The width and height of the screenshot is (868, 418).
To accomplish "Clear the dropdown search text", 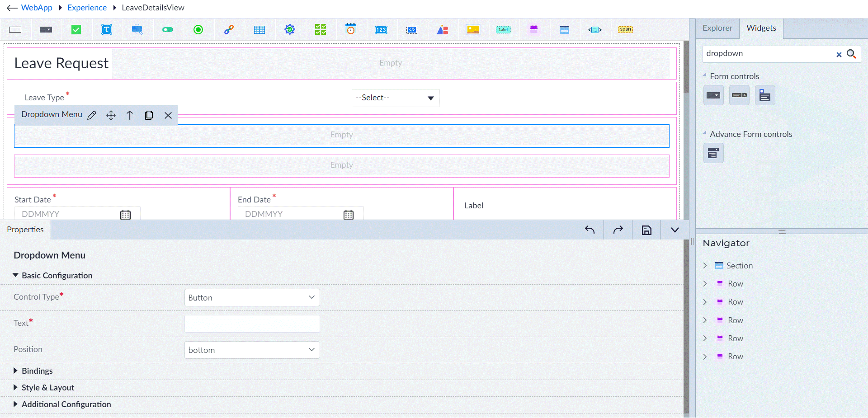I will tap(839, 54).
